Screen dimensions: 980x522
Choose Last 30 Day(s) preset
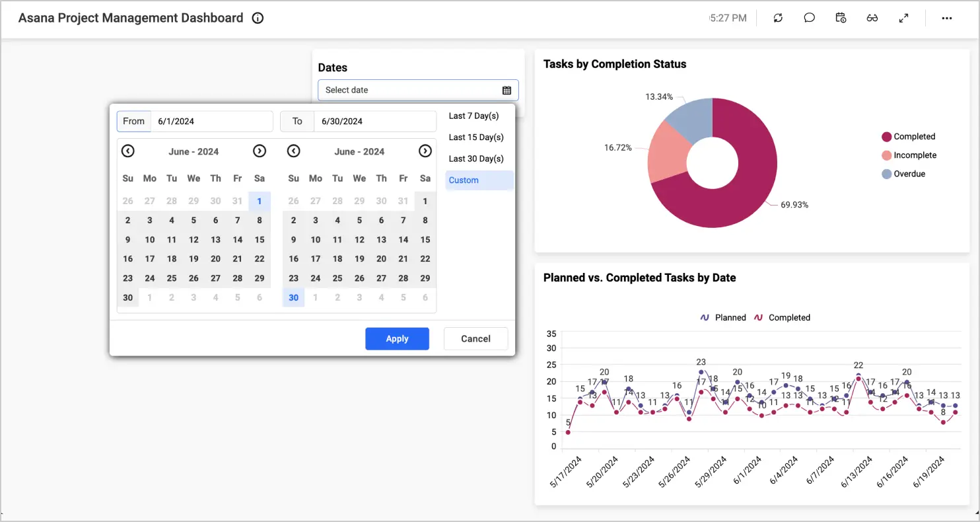(x=476, y=159)
